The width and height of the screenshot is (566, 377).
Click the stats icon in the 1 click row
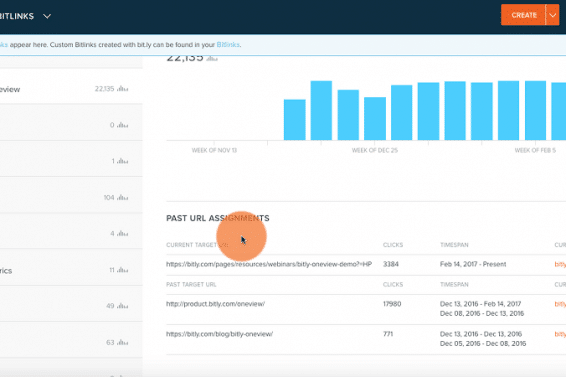tap(123, 161)
